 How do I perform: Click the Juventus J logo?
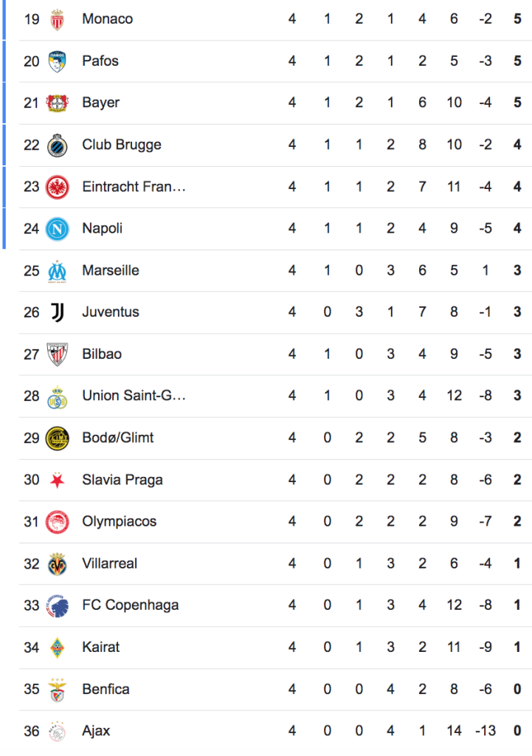tap(57, 312)
